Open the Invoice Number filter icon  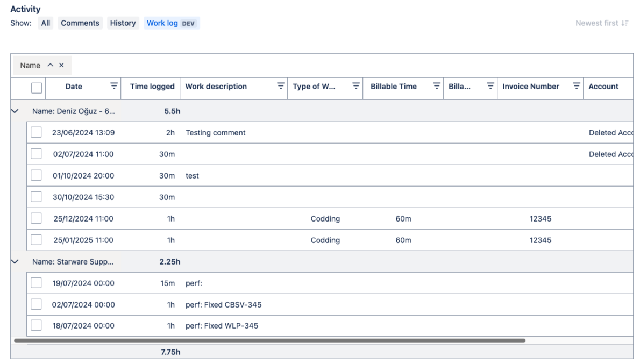576,86
